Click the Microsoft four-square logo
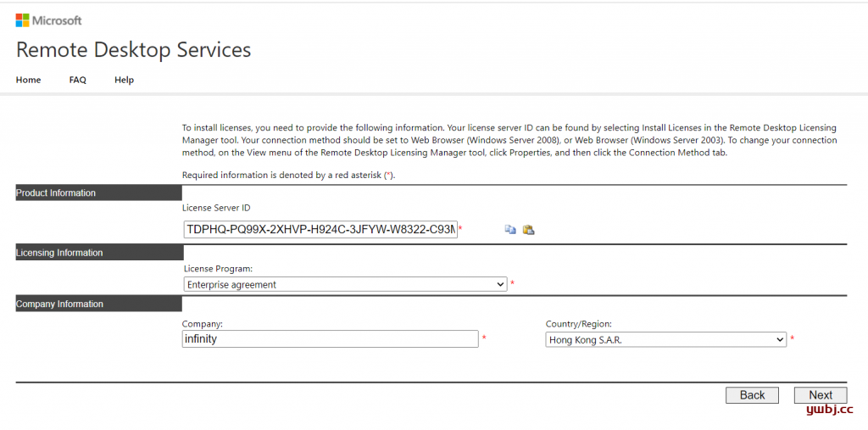Image resolution: width=868 pixels, height=430 pixels. (22, 20)
